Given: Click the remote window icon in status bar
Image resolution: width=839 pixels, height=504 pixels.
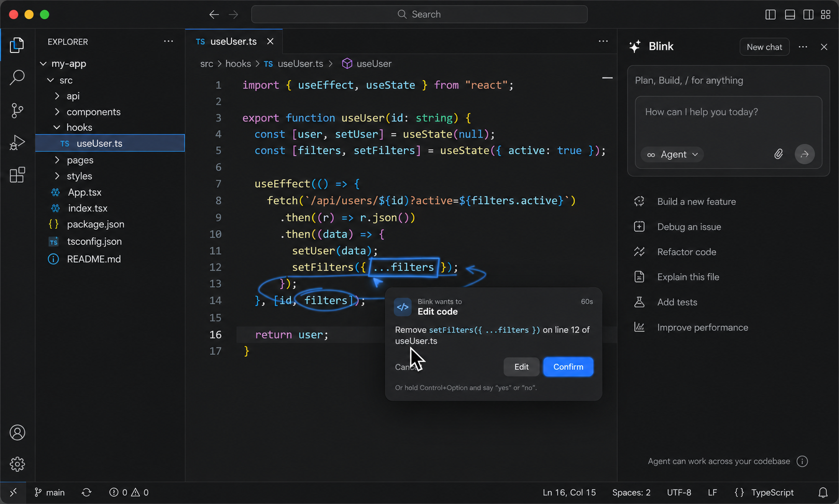Looking at the screenshot, I should pyautogui.click(x=13, y=493).
